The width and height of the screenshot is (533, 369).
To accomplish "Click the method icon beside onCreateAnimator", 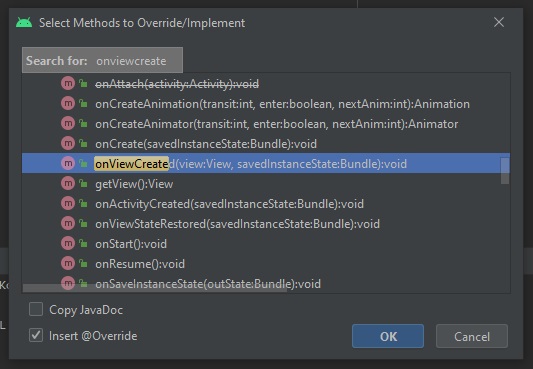I will coord(68,123).
